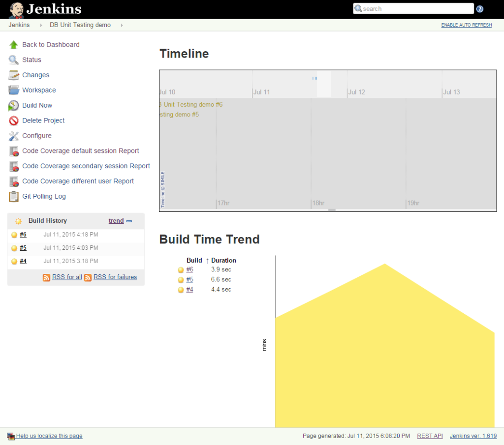504x445 pixels.
Task: Expand the Jenkins breadcrumb arrow
Action: click(41, 25)
